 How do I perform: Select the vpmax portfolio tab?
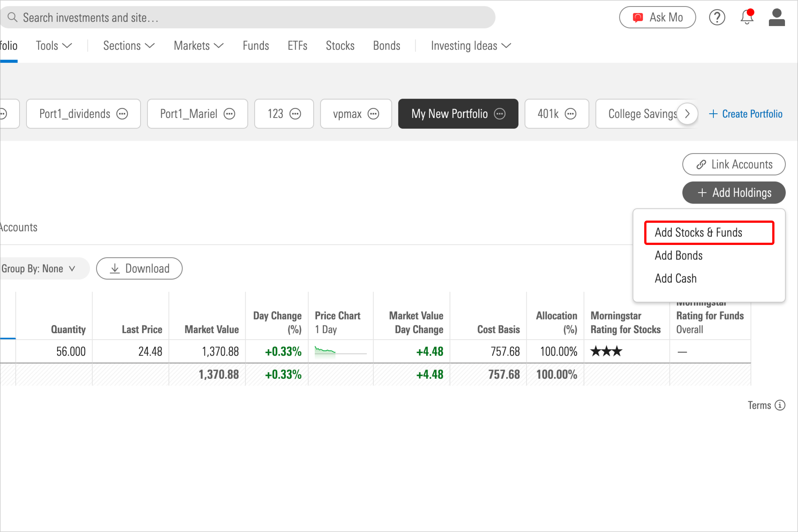pos(355,114)
